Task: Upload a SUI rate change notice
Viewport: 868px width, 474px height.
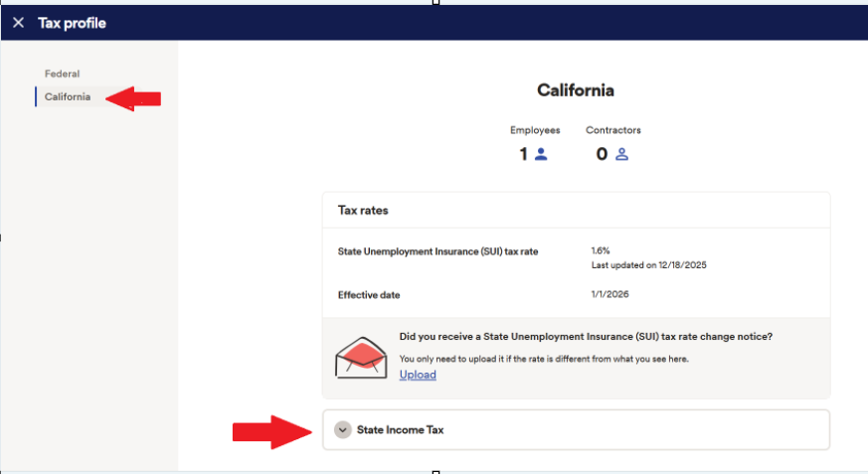Action: click(418, 375)
